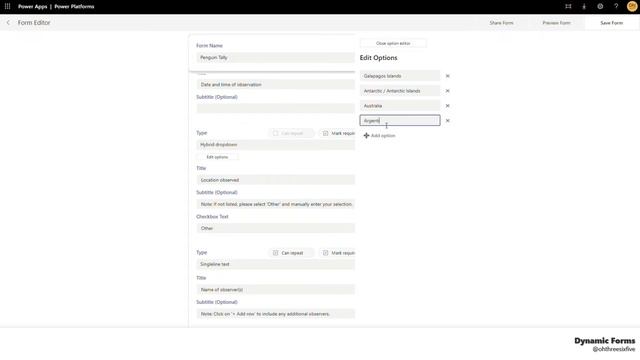Click the subtitle field starting 'Note: If not listed'

(x=276, y=204)
